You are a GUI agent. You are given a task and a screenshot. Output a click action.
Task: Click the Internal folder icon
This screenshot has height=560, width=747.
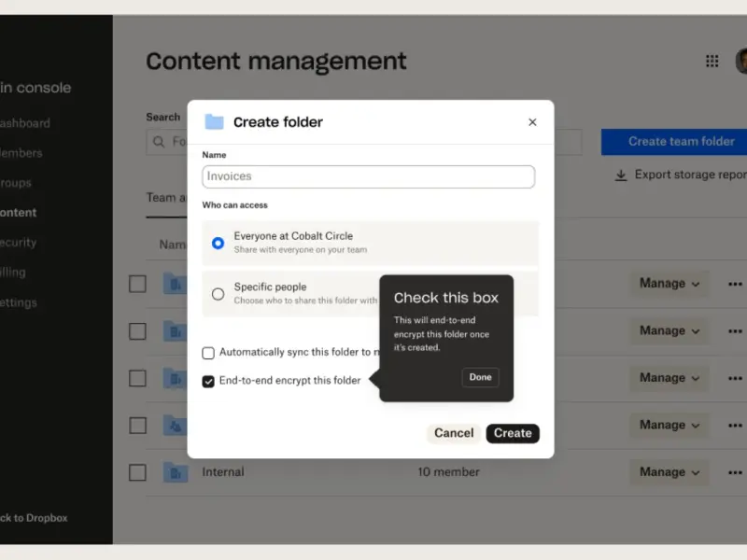pyautogui.click(x=176, y=472)
